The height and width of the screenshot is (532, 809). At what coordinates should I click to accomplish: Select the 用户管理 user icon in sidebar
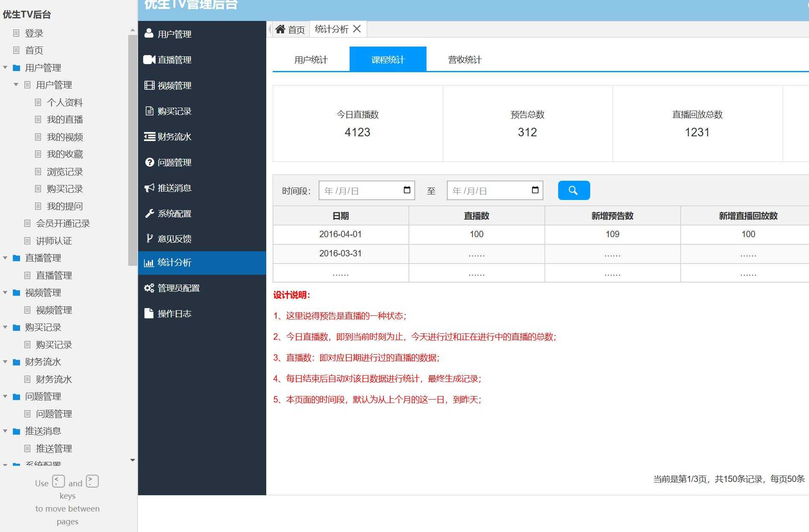pos(148,34)
